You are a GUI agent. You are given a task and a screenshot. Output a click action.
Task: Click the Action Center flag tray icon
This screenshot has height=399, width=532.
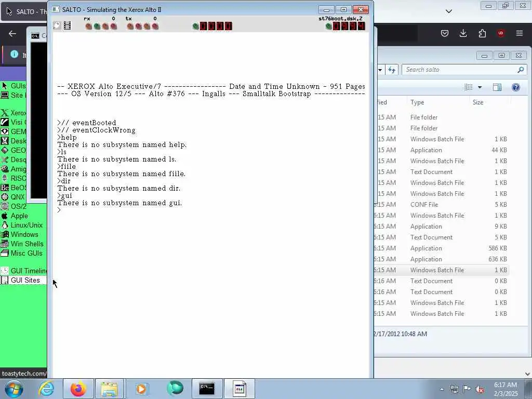click(x=467, y=389)
